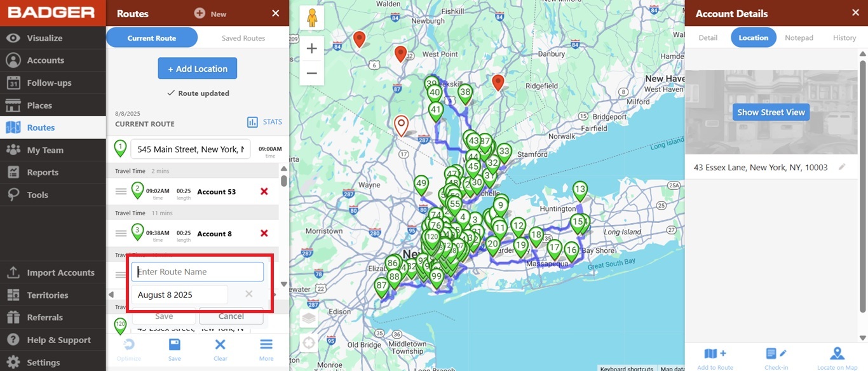
Task: Switch to the History tab
Action: (844, 38)
